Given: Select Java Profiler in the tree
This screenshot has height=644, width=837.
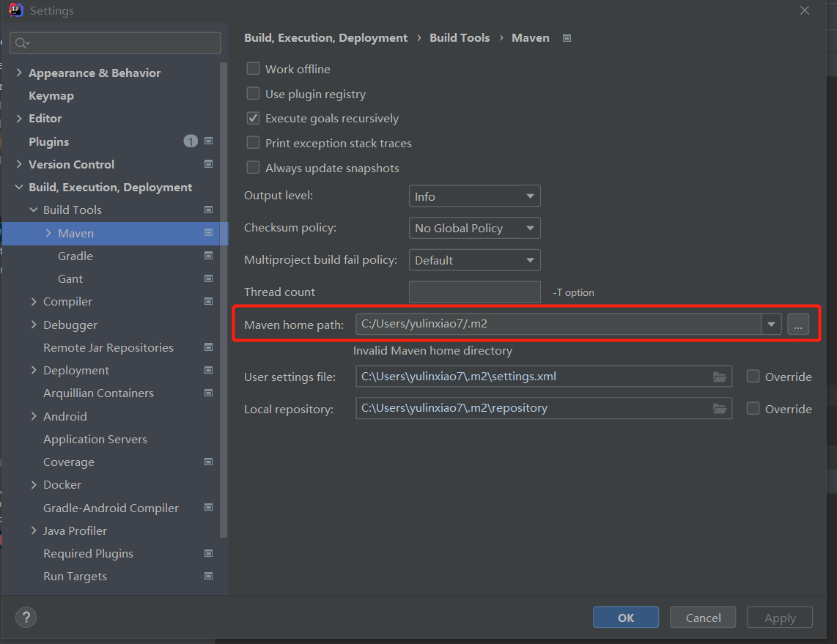Looking at the screenshot, I should pos(75,531).
